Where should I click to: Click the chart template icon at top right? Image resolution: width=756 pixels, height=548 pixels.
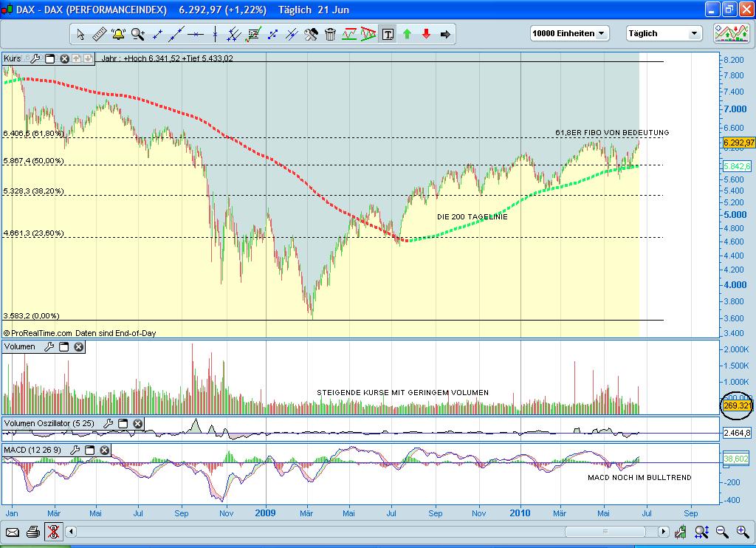732,33
